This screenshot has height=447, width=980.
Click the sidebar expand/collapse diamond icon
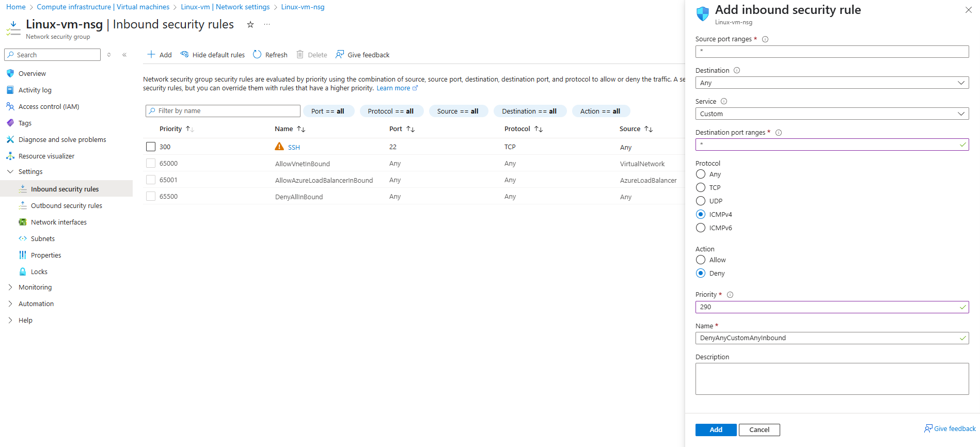109,55
